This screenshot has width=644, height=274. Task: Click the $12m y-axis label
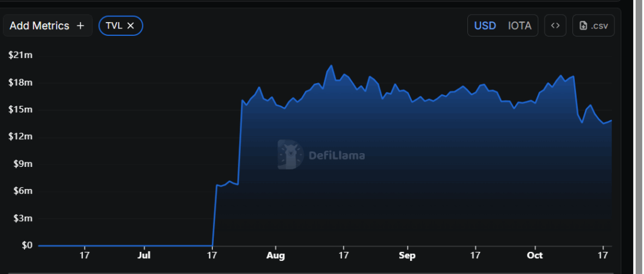(x=20, y=137)
